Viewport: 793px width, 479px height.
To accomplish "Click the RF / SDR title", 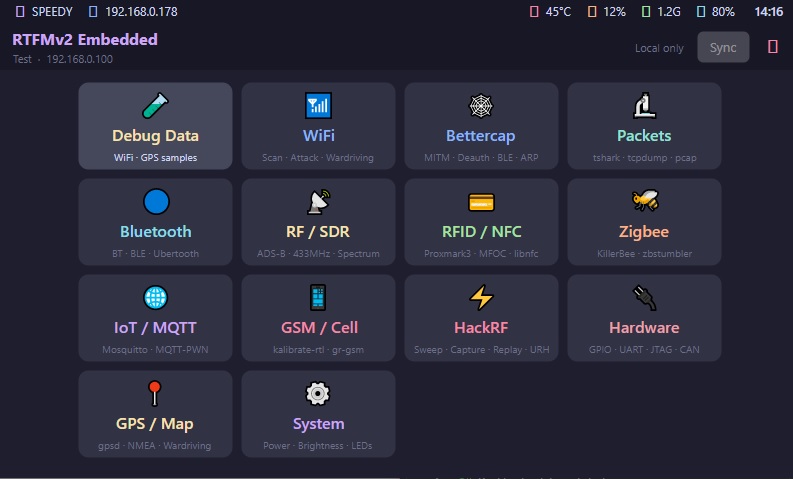I will pos(318,232).
